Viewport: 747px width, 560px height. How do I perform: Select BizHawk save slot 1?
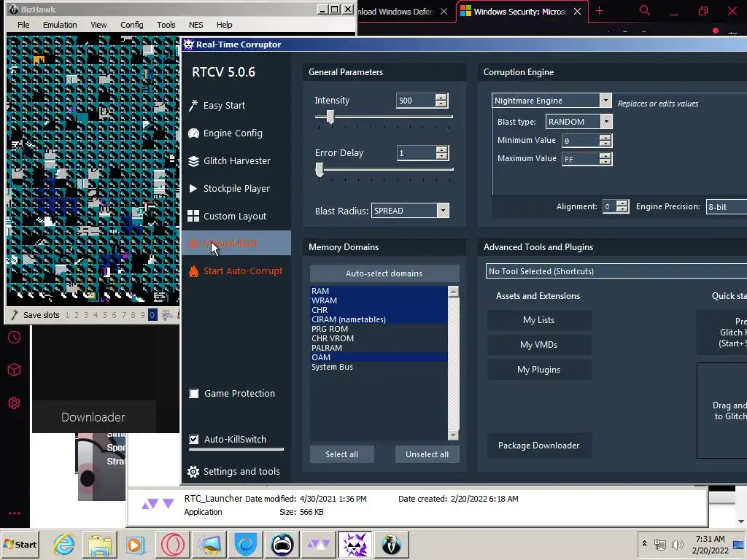pos(67,315)
